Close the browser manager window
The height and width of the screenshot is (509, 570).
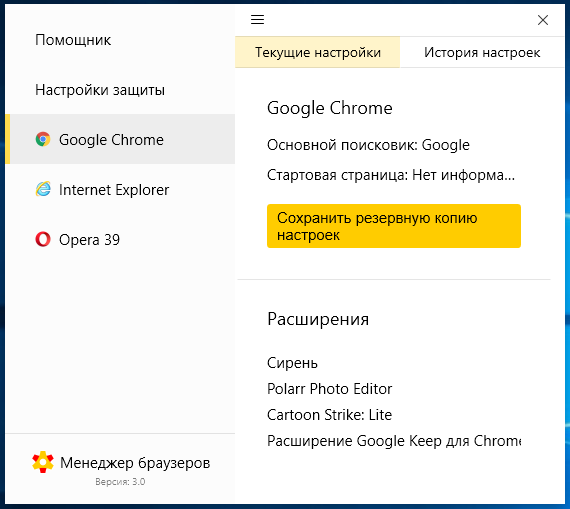[x=543, y=20]
